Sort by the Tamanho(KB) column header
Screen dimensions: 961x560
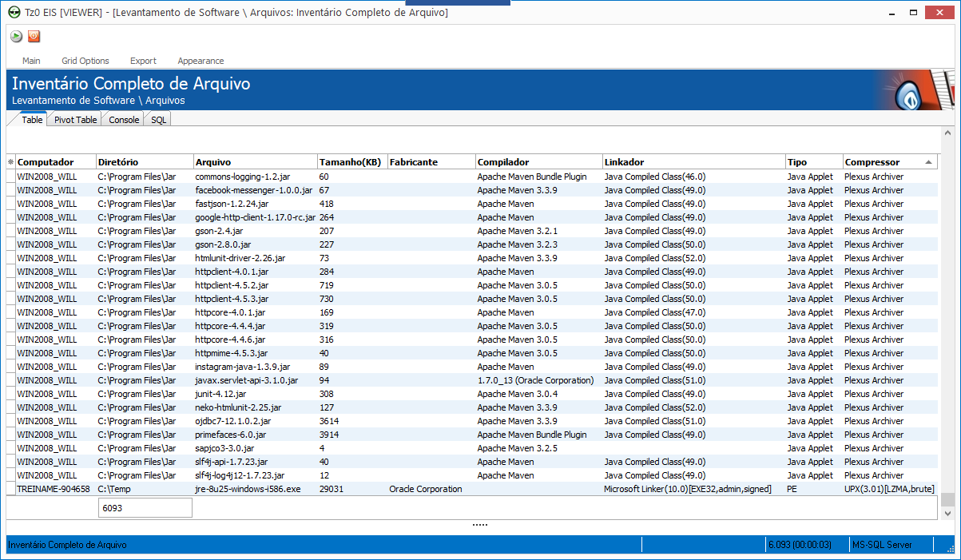pyautogui.click(x=351, y=162)
